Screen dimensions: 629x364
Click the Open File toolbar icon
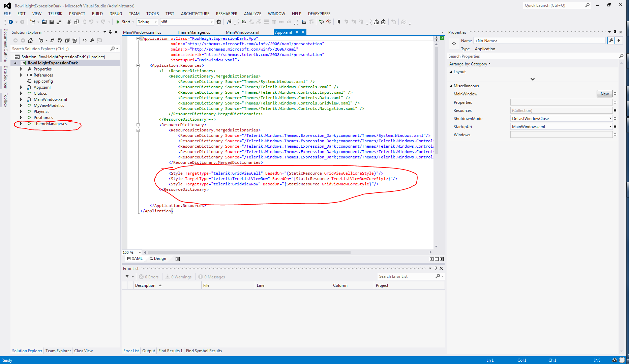tap(44, 22)
